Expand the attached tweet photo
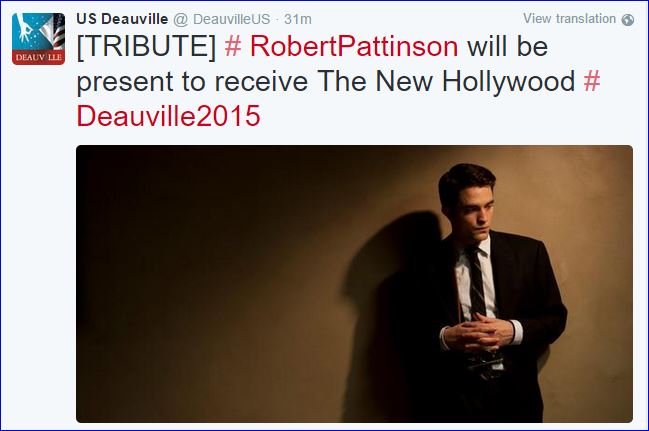Screen dimensions: 649x431 (354, 284)
